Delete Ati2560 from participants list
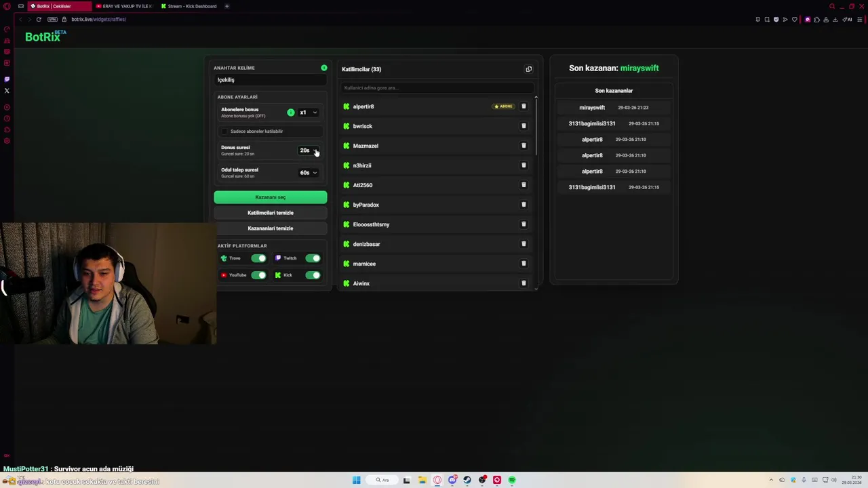868x488 pixels. click(x=524, y=185)
